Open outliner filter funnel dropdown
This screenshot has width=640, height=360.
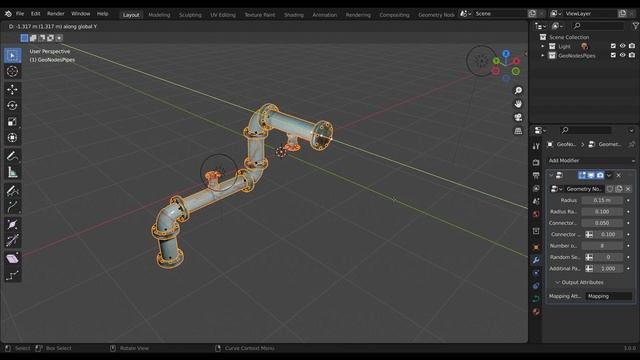point(635,26)
